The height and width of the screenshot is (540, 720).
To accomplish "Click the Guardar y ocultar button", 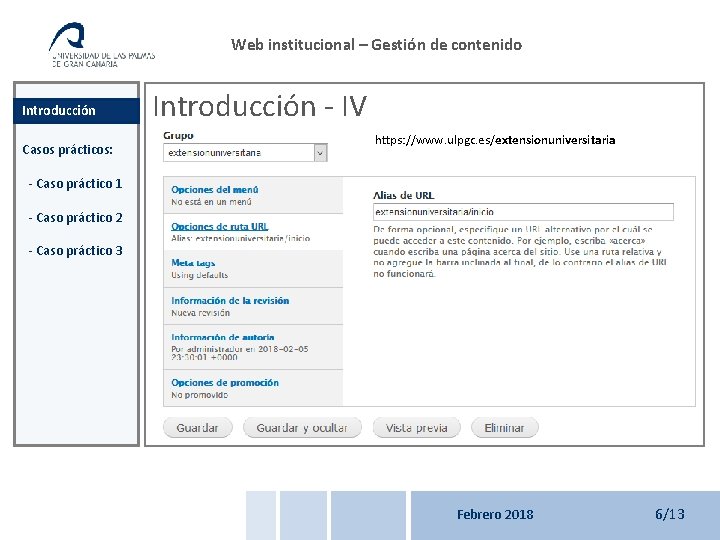I will coord(302,428).
